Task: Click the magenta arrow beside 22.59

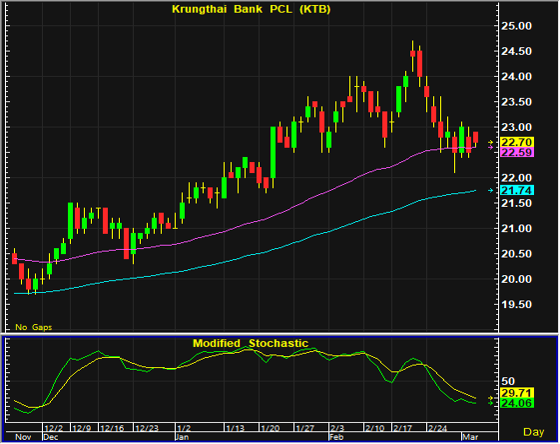Action: coord(491,147)
